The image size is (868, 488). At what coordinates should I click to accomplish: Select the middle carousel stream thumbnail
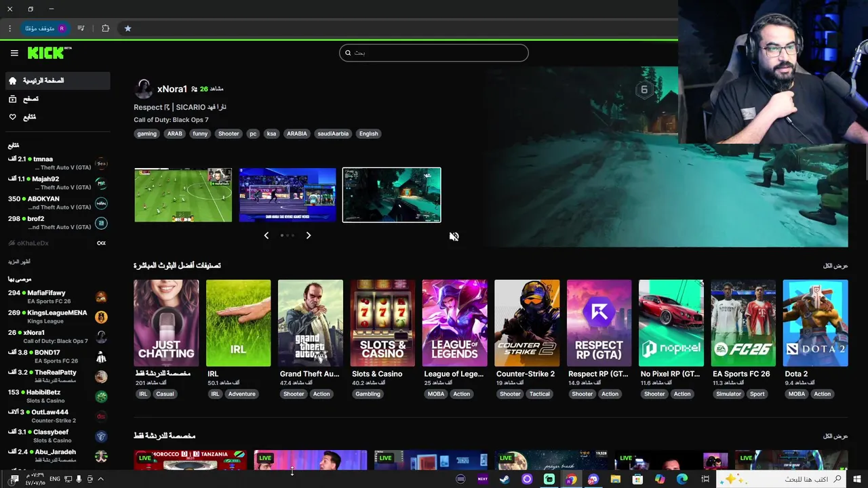(288, 195)
